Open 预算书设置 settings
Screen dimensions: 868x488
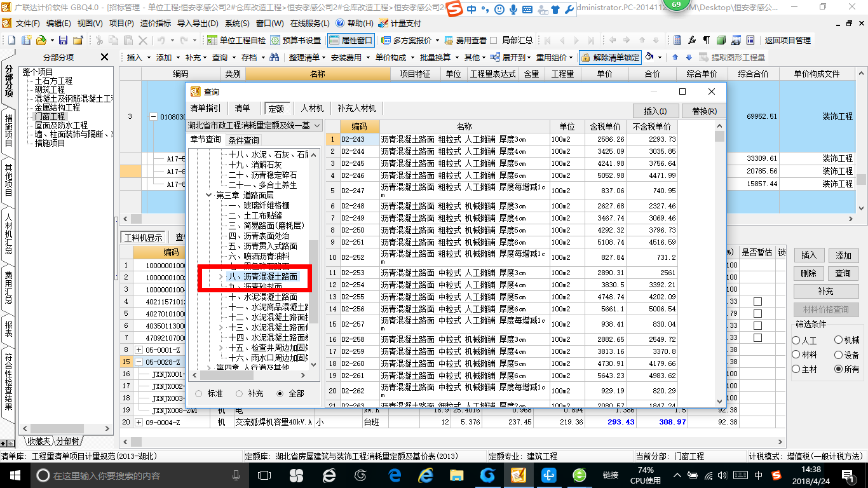pos(296,40)
